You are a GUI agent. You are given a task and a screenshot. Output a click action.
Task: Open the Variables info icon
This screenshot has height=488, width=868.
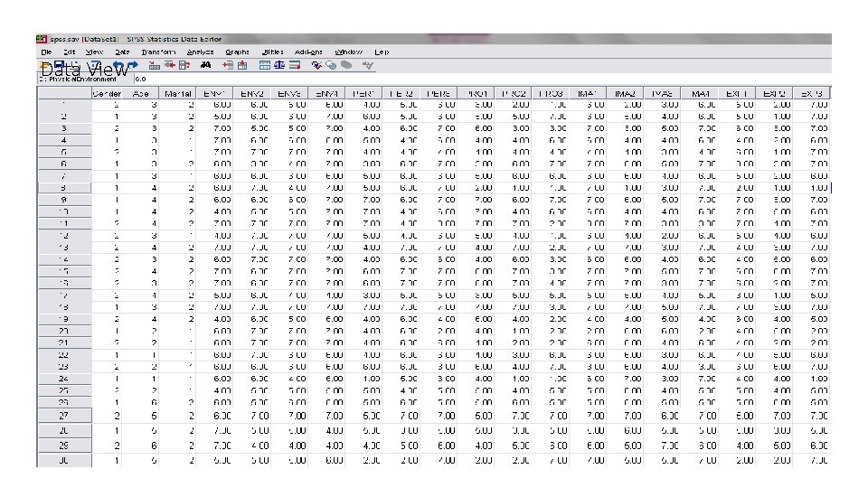tap(184, 65)
